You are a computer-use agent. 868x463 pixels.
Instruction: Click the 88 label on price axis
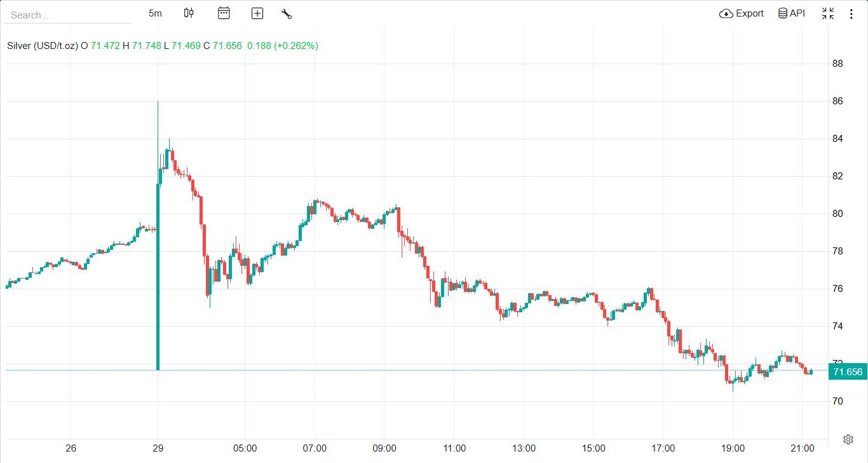click(x=837, y=64)
